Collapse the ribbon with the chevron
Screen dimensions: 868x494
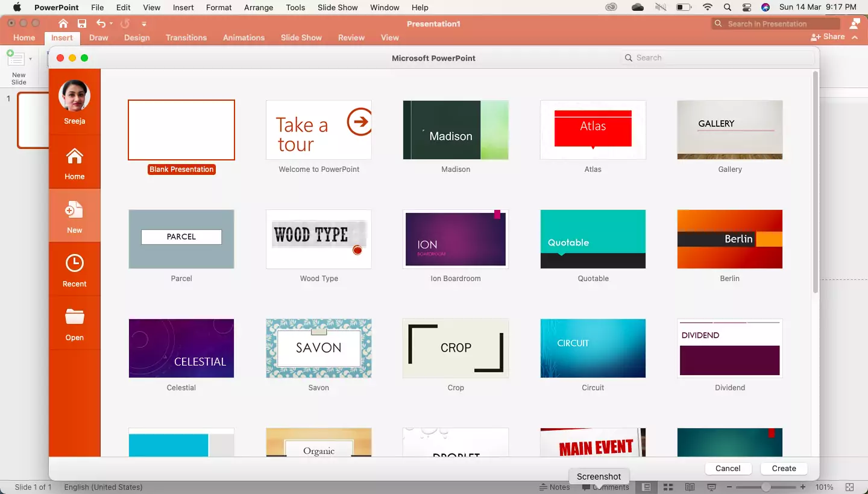[x=855, y=37]
